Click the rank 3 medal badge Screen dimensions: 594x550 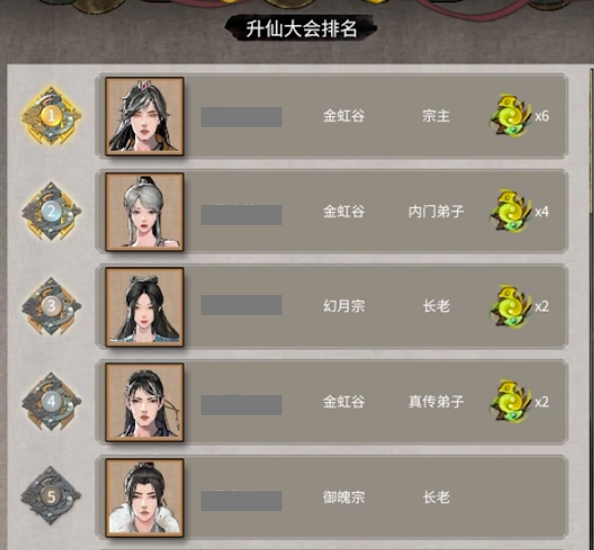pyautogui.click(x=51, y=306)
